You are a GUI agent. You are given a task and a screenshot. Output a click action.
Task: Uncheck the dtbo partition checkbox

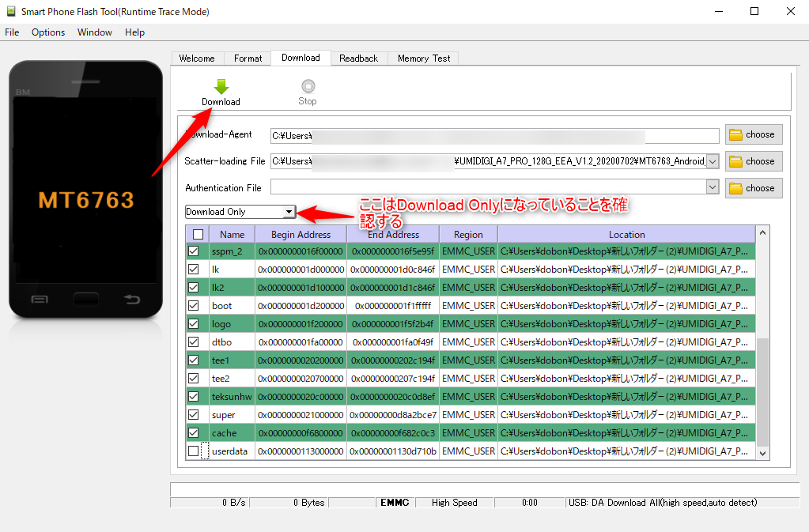coord(194,341)
